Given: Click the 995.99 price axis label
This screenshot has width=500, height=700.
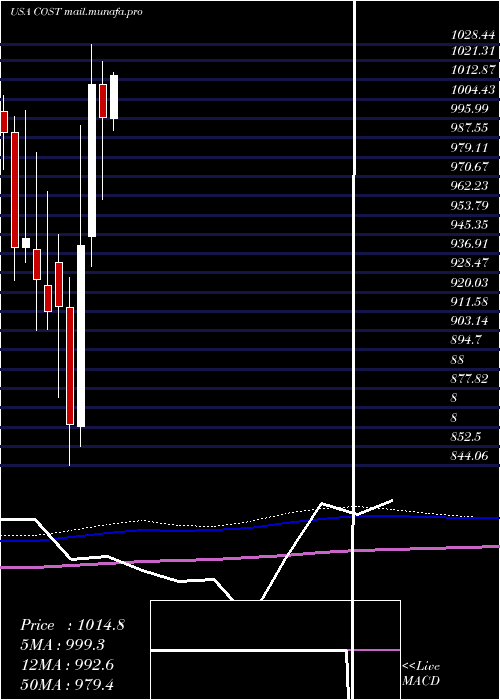Looking at the screenshot, I should tap(470, 109).
